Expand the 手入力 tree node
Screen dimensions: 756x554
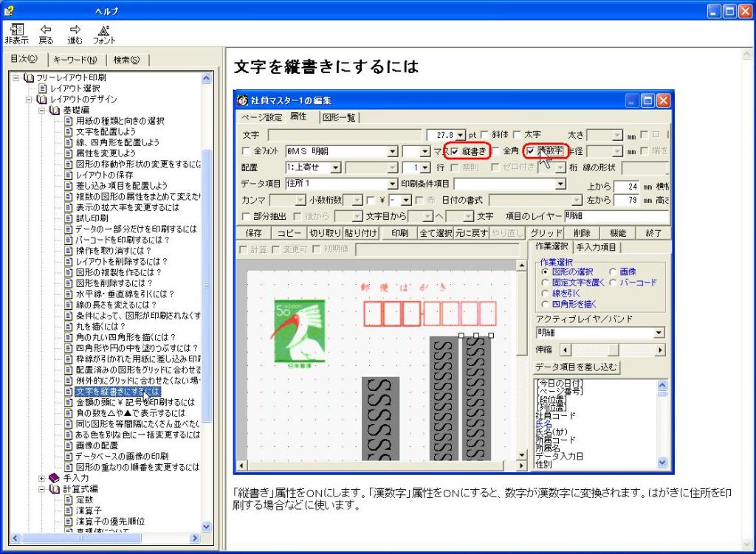pos(42,478)
